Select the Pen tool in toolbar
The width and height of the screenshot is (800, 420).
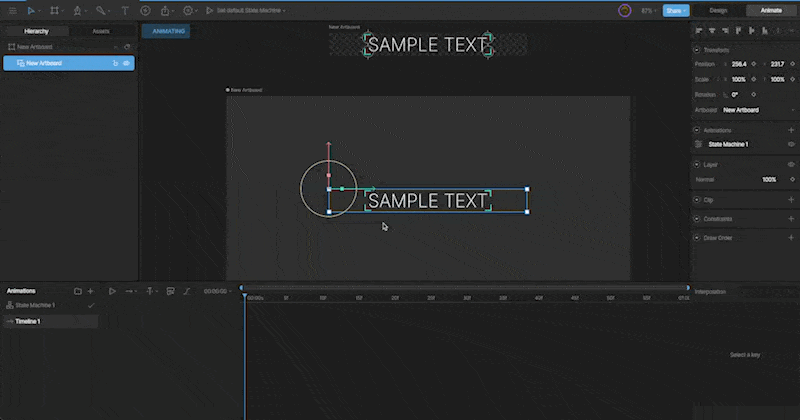(x=78, y=11)
